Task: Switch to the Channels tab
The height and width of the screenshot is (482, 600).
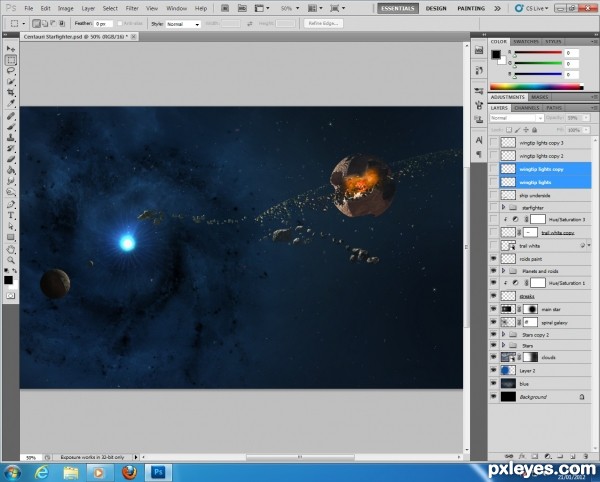Action: (527, 108)
